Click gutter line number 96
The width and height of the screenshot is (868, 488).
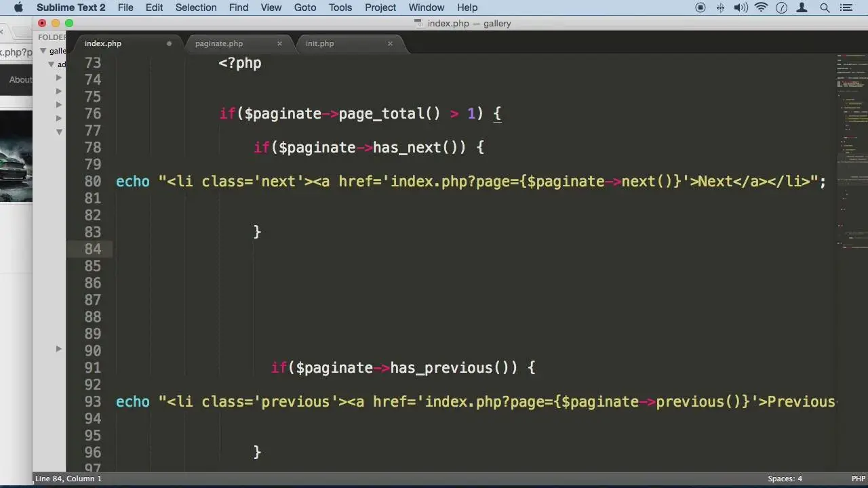tap(93, 453)
